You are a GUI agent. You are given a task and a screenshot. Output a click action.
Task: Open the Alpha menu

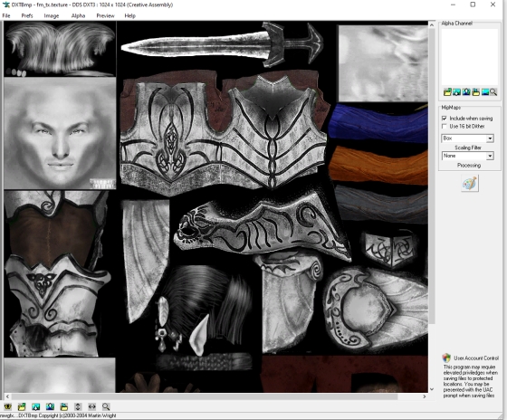click(x=78, y=15)
